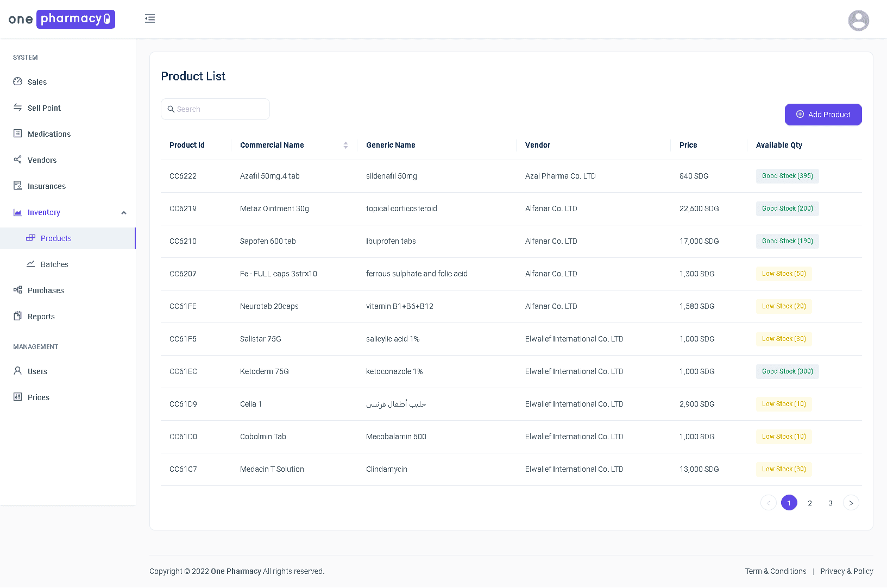
Task: Select the Sales icon in sidebar
Action: click(x=18, y=81)
